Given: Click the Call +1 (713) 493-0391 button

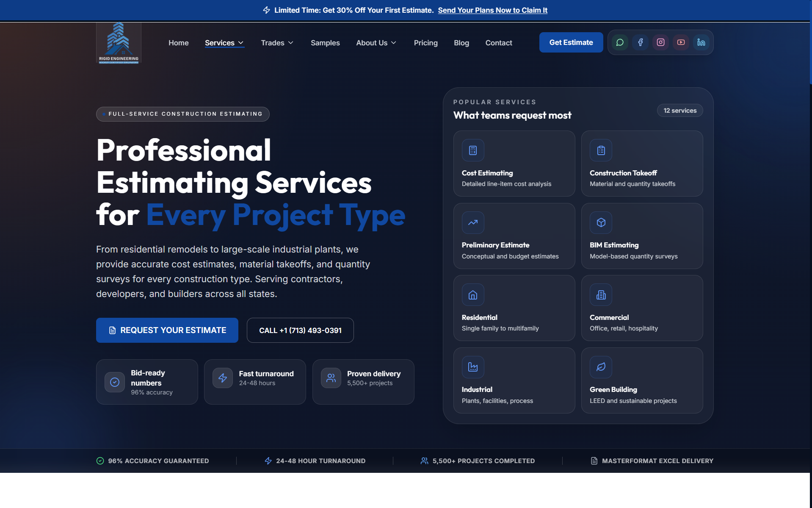Looking at the screenshot, I should 300,330.
